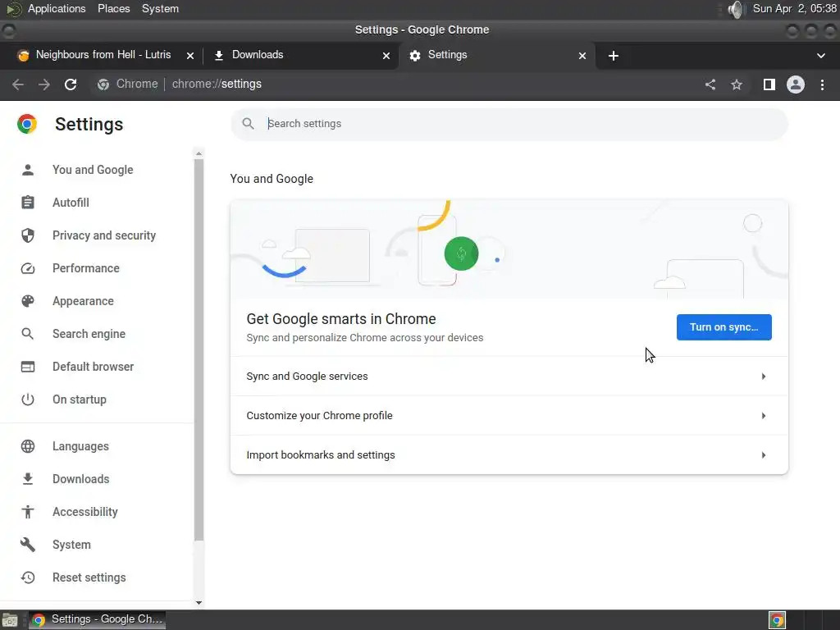
Task: Click the chrome://settings address bar
Action: pyautogui.click(x=217, y=84)
